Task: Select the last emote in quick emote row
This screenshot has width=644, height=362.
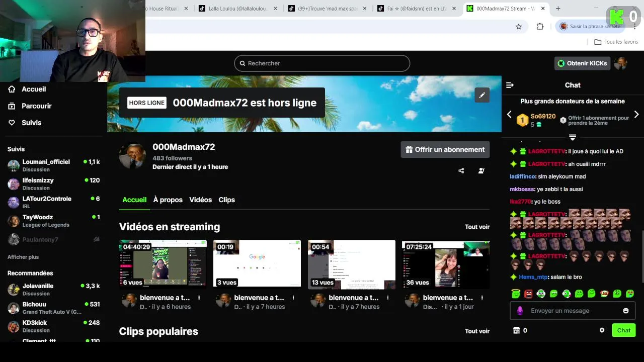Action: (630, 294)
